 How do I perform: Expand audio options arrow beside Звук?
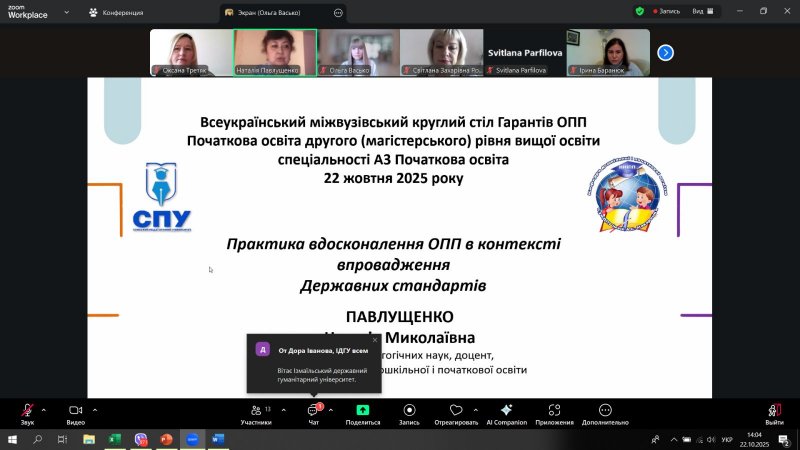coord(45,408)
